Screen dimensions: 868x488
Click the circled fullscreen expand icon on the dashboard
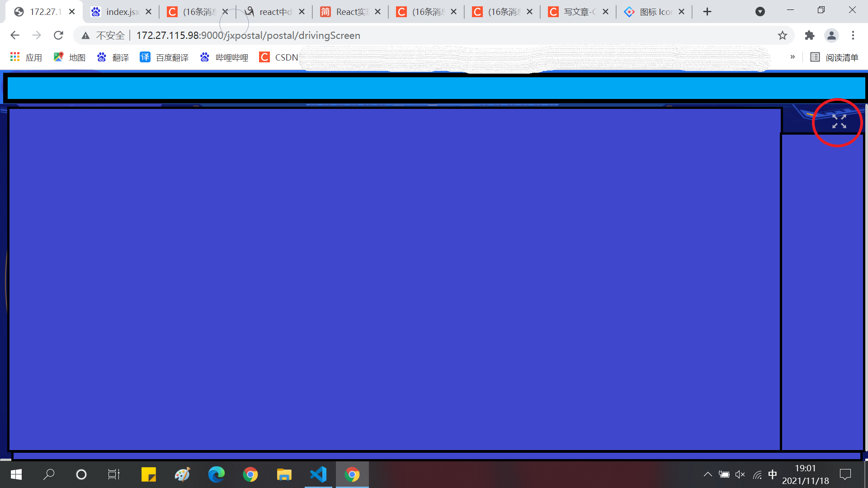tap(839, 122)
